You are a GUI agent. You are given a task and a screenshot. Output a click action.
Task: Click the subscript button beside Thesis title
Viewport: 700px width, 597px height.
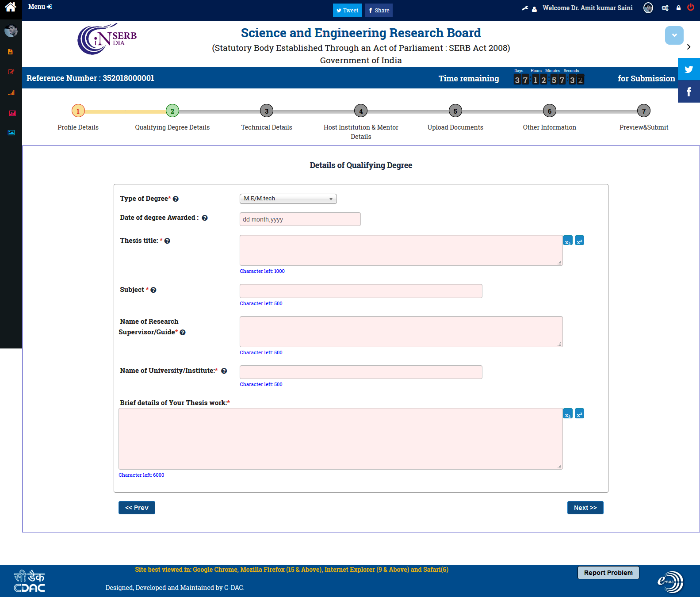tap(568, 241)
